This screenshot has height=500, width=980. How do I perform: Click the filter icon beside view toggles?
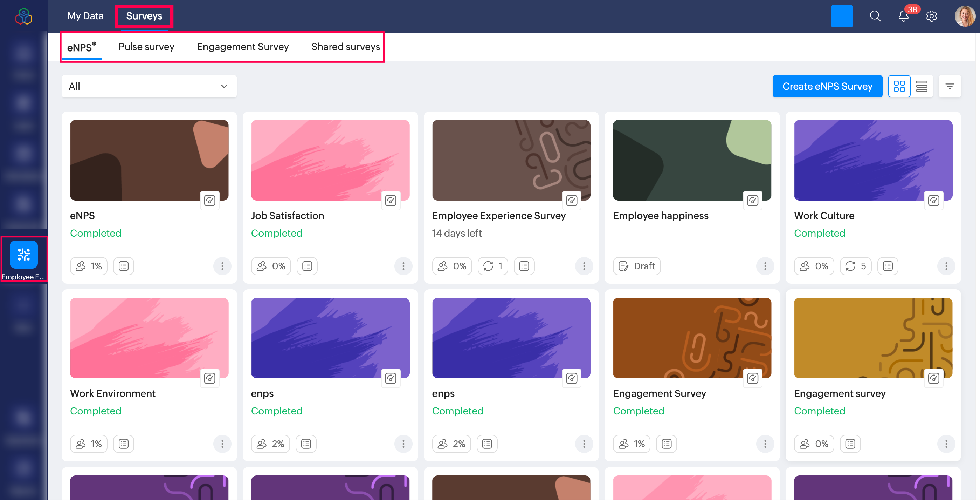[950, 87]
